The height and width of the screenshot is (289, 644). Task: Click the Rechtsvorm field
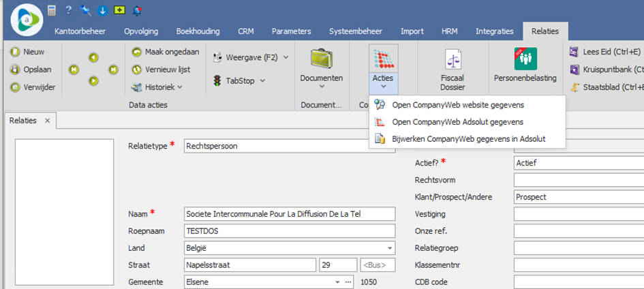[579, 180]
